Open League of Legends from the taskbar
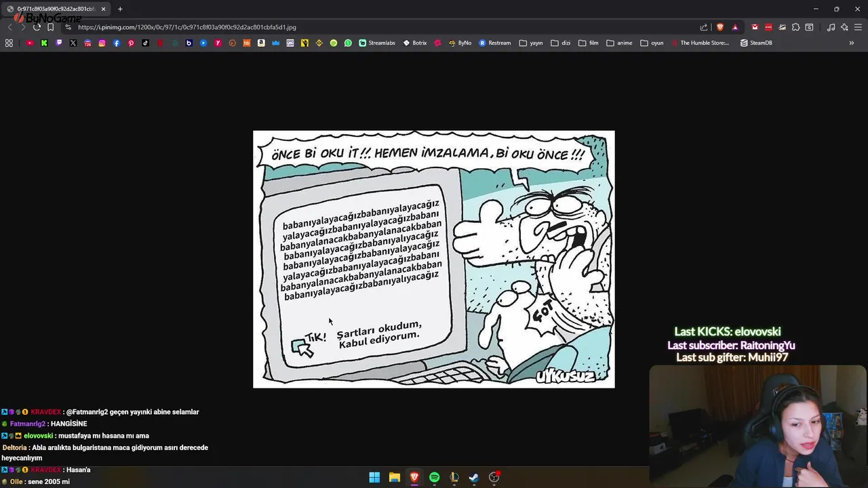Viewport: 868px width, 488px height. 454,477
